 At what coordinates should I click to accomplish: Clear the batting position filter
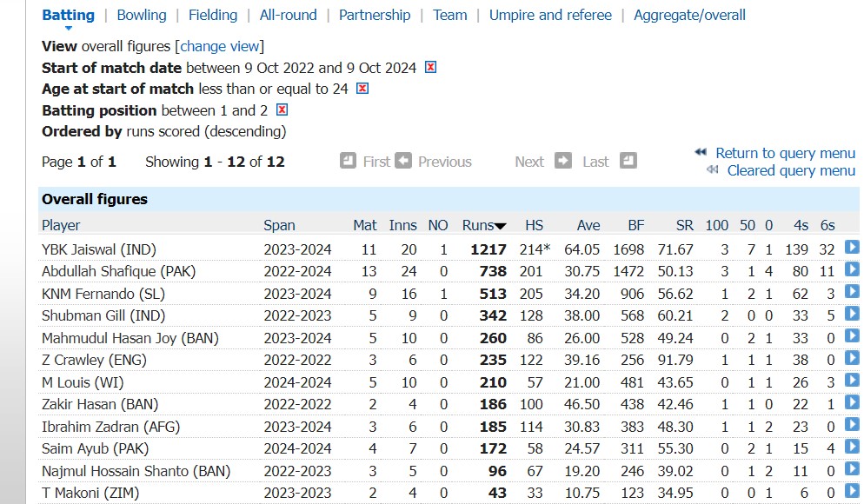(281, 109)
